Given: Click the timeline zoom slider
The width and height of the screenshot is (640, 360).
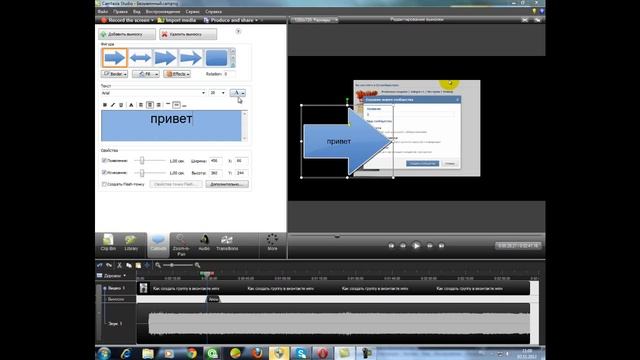Looking at the screenshot, I should [178, 265].
